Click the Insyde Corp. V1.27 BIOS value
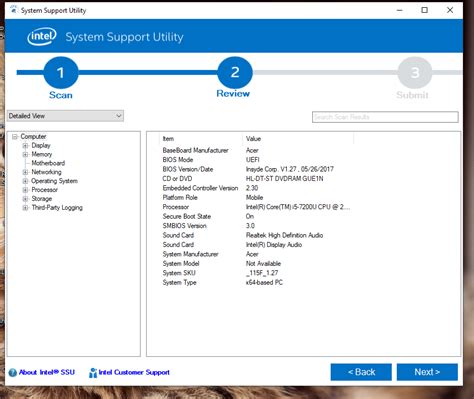 (x=290, y=169)
